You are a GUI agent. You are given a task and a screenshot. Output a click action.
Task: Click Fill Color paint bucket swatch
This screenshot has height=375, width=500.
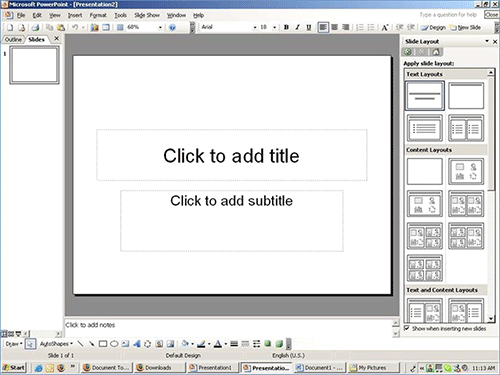pos(185,344)
